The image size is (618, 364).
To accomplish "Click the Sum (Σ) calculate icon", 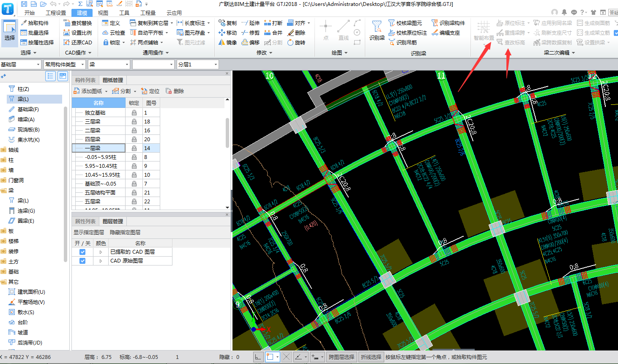I will (80, 4).
